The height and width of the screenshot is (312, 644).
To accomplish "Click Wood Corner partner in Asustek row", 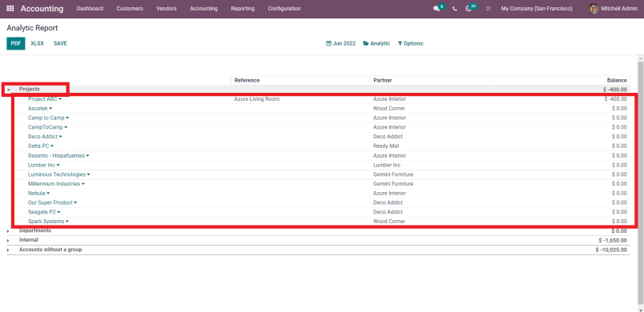I will coord(389,109).
